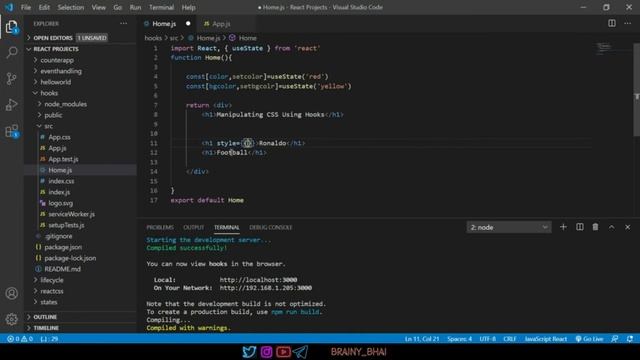Open the Manage gear icon
The image size is (640, 360).
click(11, 319)
